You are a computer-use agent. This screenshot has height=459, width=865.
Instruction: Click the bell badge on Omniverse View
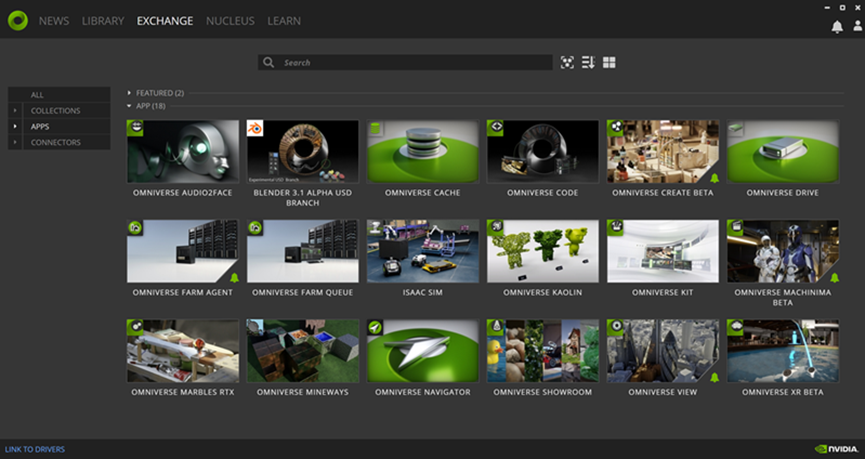tap(714, 377)
